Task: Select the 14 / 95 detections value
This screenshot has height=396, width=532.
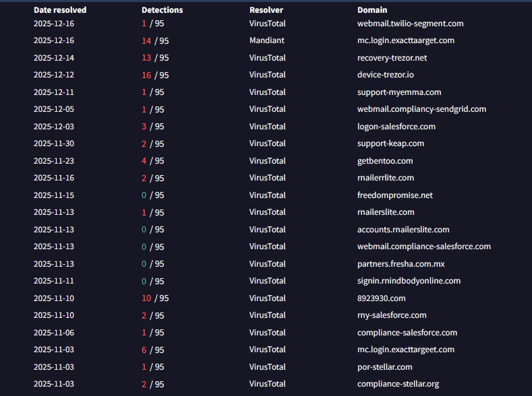Action: click(x=155, y=40)
